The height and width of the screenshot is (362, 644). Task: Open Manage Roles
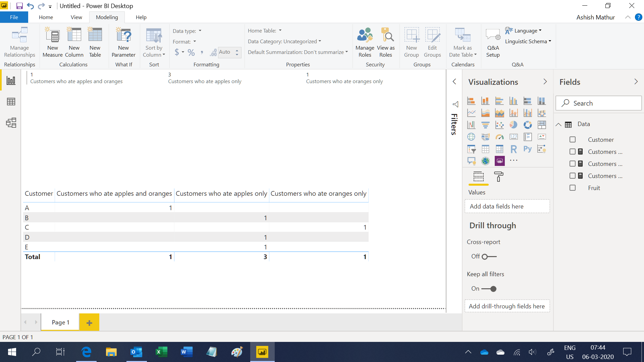(x=365, y=42)
